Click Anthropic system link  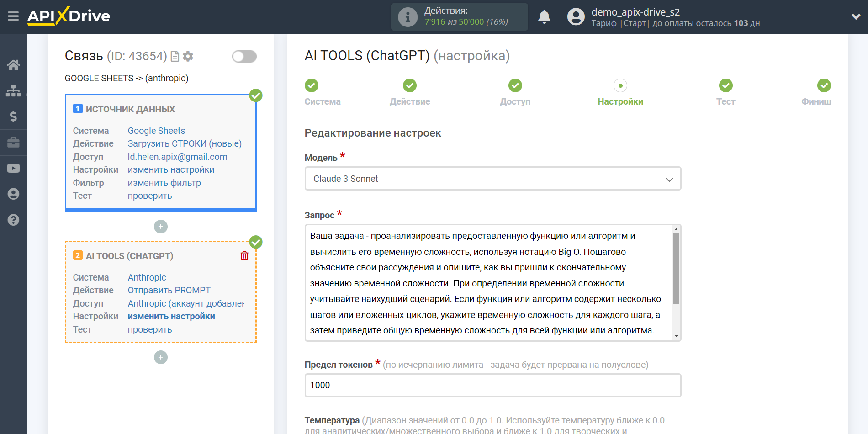tap(147, 277)
